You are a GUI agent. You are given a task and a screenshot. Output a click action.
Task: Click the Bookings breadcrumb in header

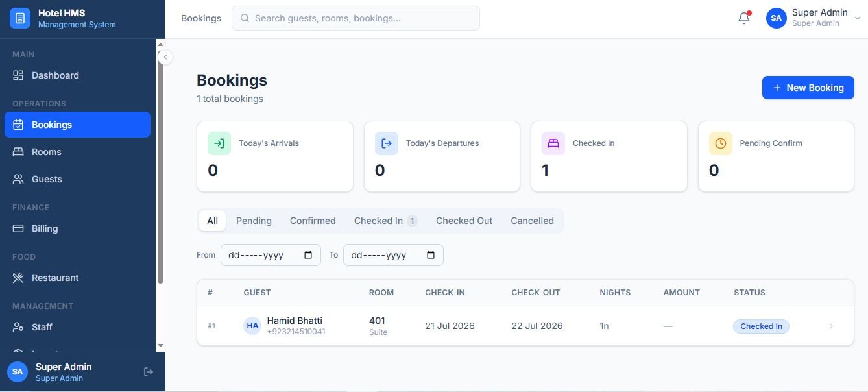[201, 18]
